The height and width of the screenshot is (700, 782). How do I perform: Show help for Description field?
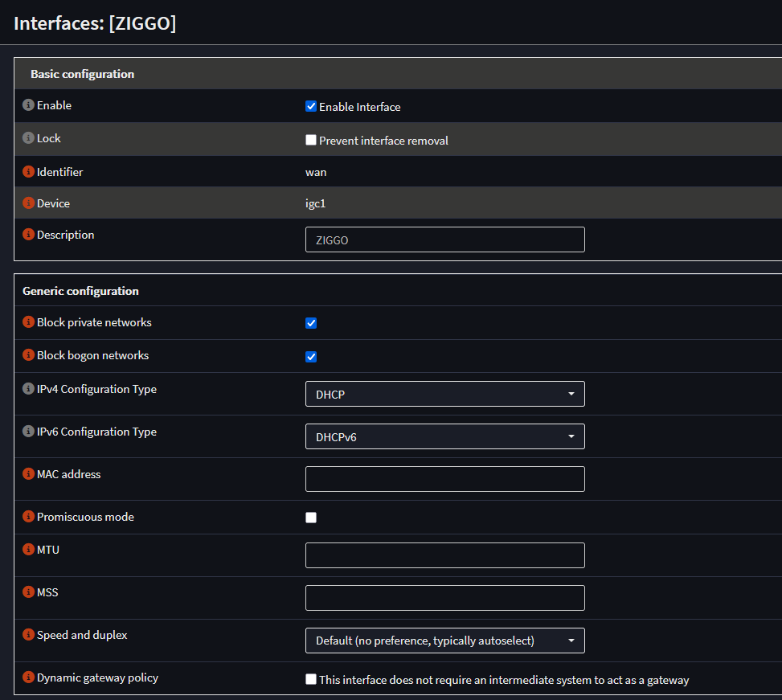pos(28,235)
